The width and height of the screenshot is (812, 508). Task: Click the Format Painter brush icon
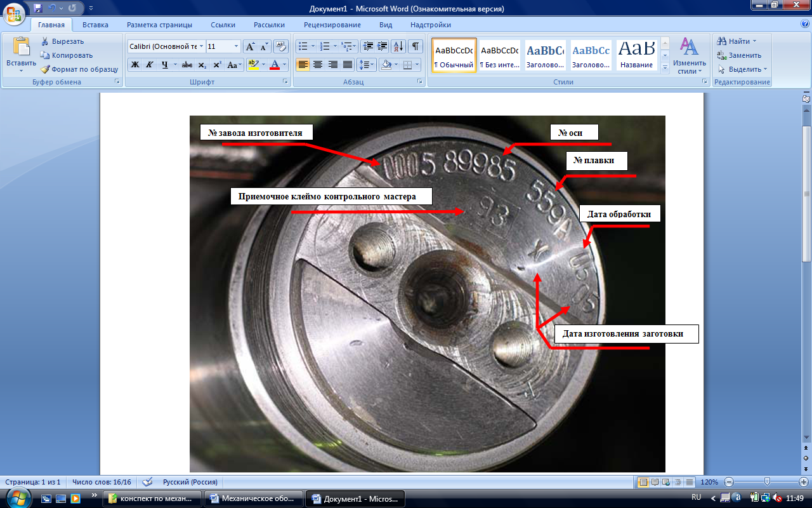click(46, 69)
